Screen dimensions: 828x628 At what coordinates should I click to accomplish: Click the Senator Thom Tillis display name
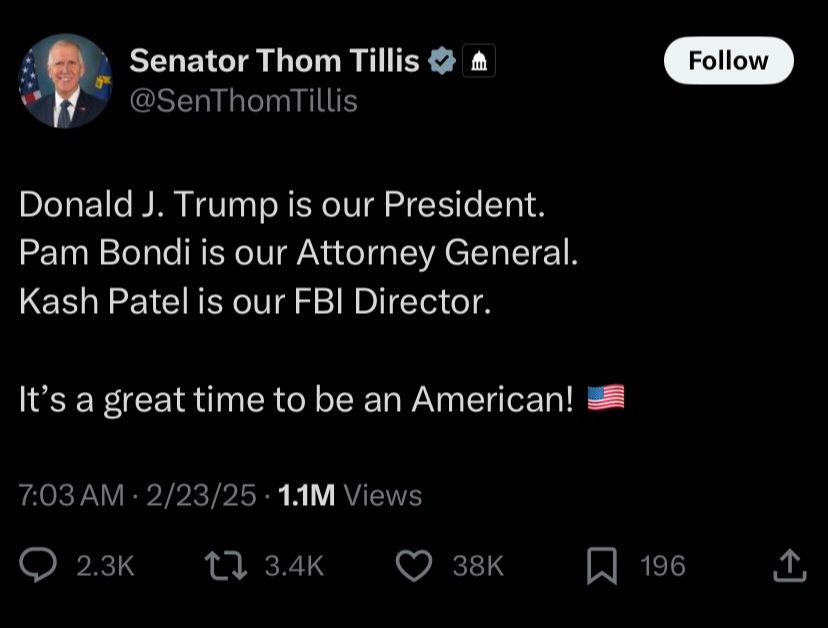(x=274, y=61)
